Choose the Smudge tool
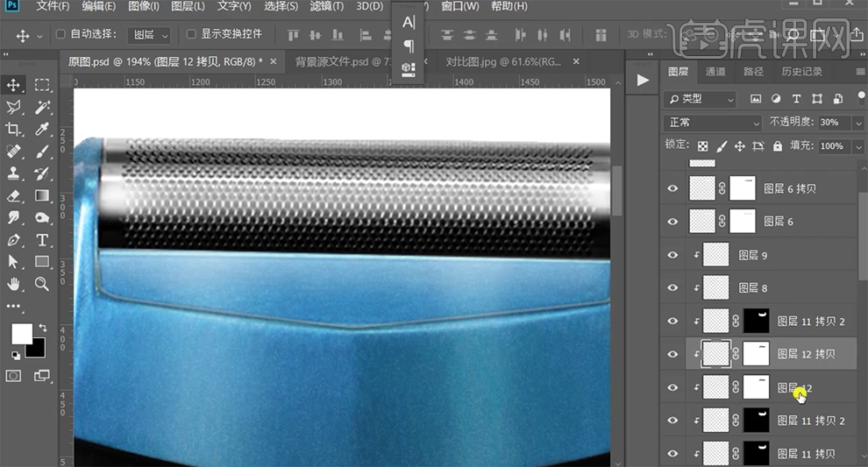The height and width of the screenshot is (467, 868). click(x=13, y=217)
